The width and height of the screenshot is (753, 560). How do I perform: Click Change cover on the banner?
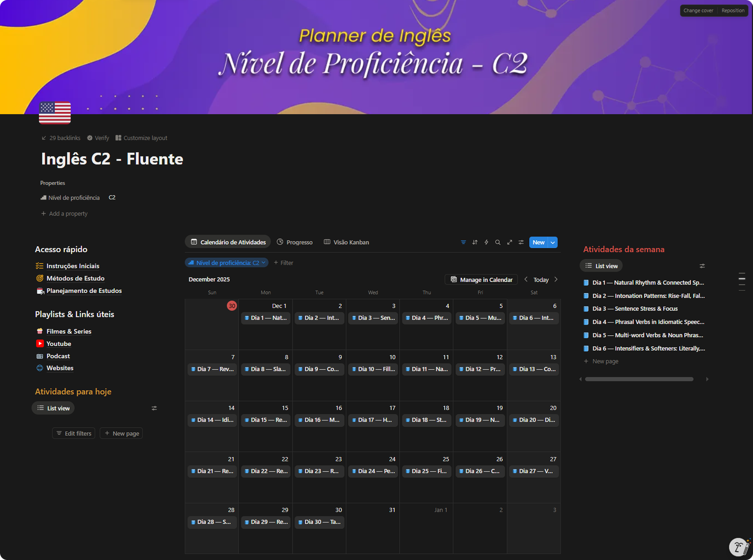(698, 10)
